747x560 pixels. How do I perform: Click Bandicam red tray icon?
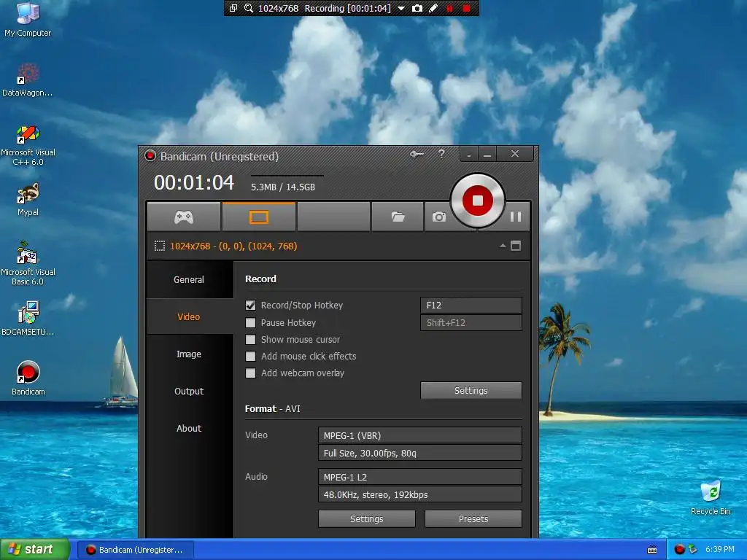(679, 550)
